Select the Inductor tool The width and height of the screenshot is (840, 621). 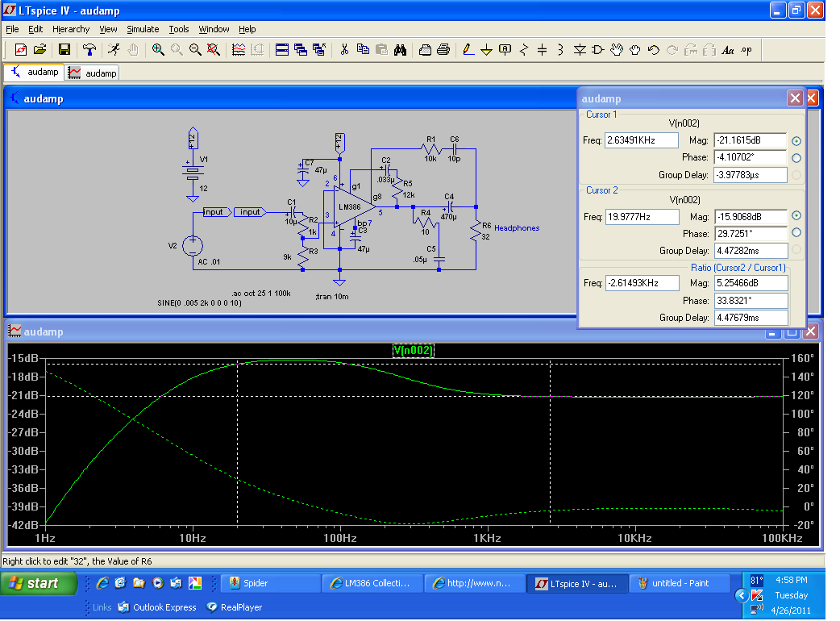[x=560, y=50]
